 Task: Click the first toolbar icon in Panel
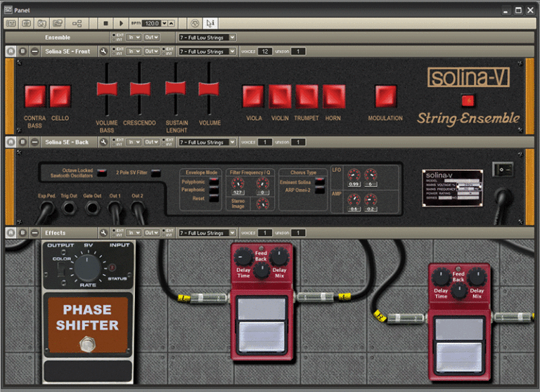tap(11, 23)
